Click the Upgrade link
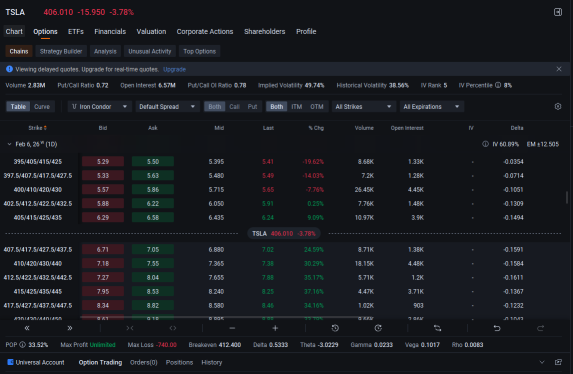 (x=174, y=69)
